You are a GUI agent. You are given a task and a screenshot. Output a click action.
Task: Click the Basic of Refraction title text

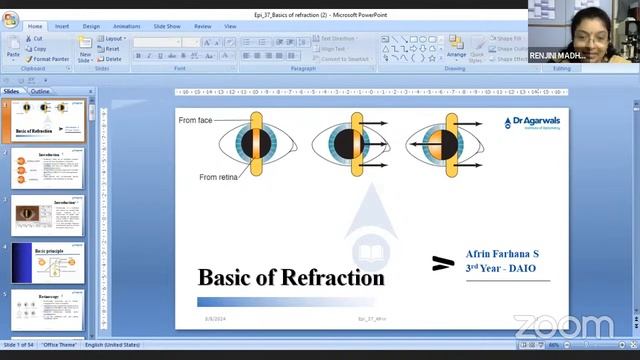click(291, 278)
